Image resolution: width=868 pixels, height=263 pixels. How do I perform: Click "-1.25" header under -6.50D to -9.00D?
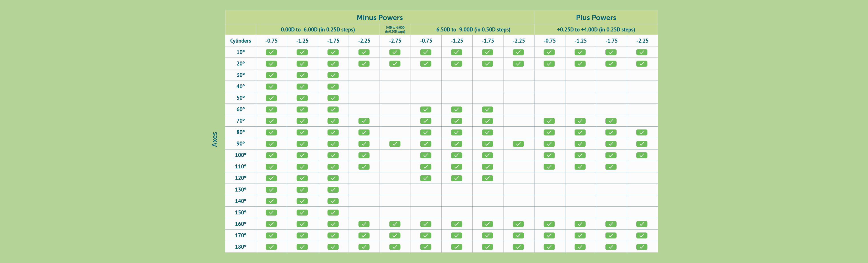(x=457, y=41)
